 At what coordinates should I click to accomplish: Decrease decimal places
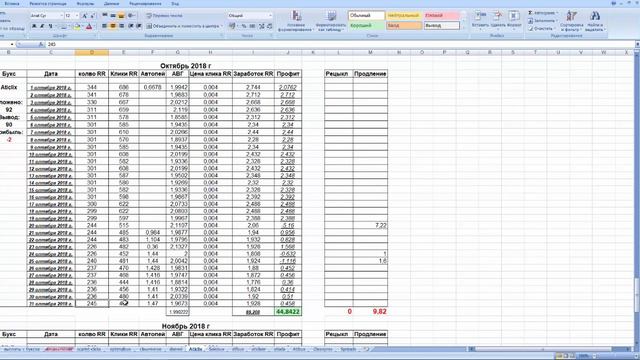pos(269,26)
